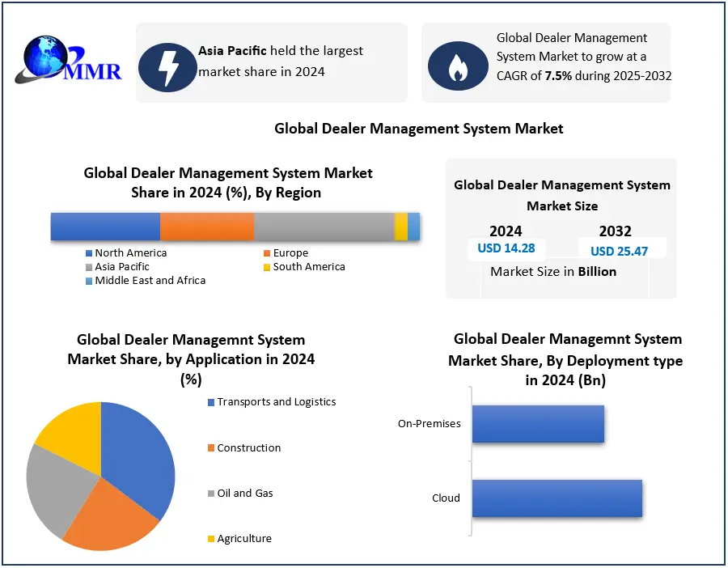The width and height of the screenshot is (728, 568).
Task: Select the Middle East and Africa legend marker
Action: coord(89,281)
